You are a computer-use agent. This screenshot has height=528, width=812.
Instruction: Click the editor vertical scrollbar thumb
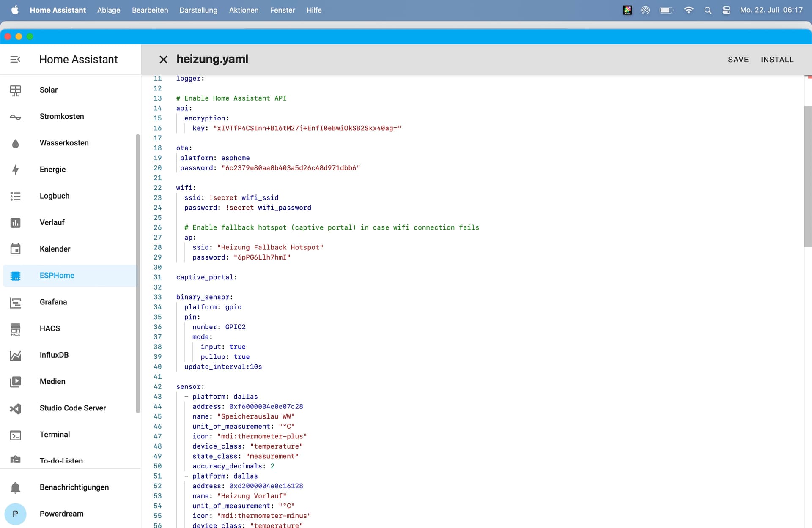click(808, 175)
